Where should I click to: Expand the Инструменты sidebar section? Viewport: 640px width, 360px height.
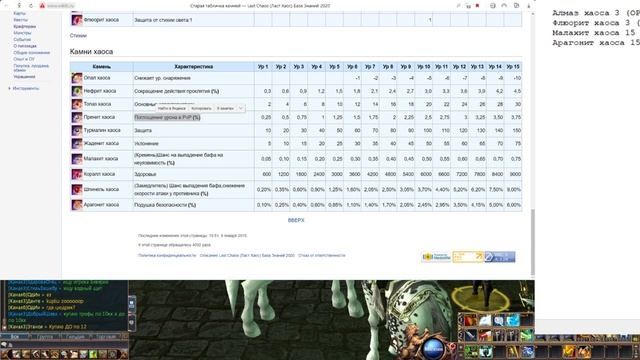25,88
